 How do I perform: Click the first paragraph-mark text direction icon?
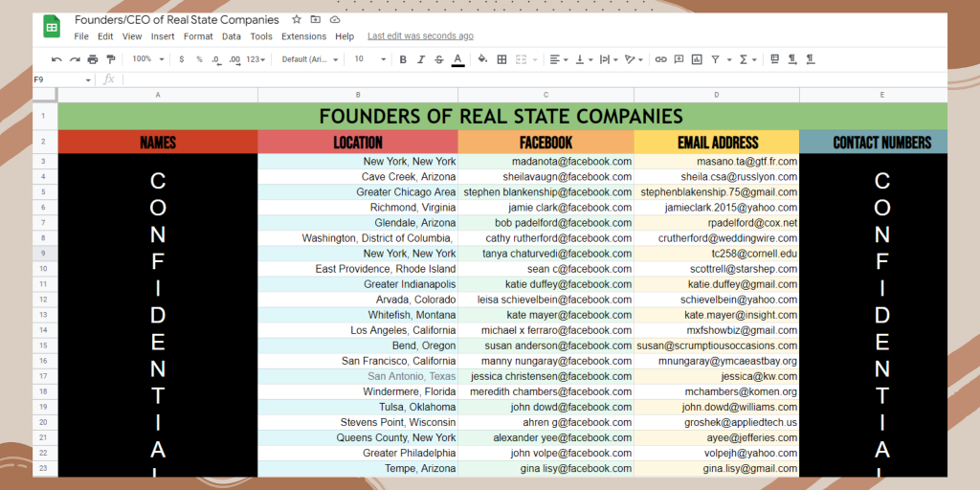coord(792,59)
